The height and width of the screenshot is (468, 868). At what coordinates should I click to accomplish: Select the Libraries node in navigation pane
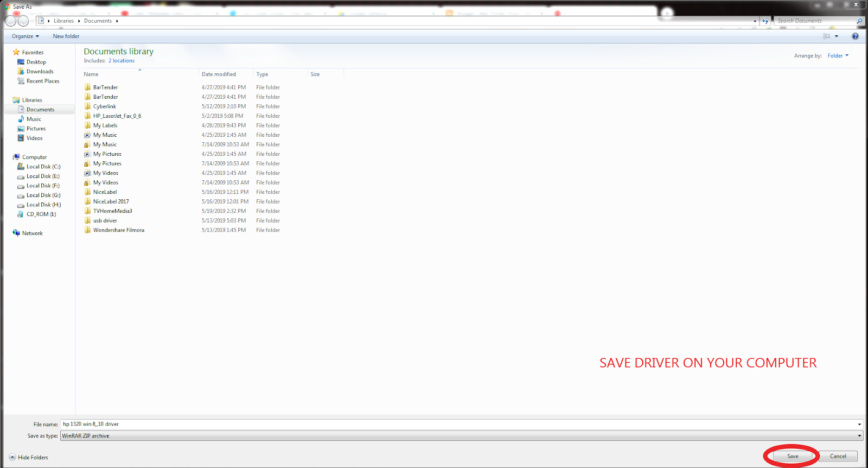32,100
